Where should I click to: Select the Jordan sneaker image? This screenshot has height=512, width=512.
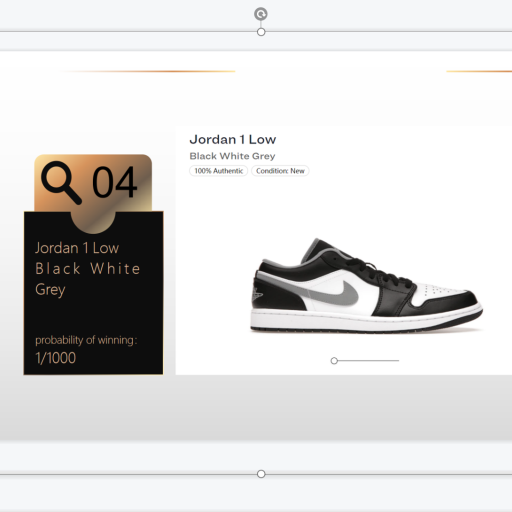366,285
